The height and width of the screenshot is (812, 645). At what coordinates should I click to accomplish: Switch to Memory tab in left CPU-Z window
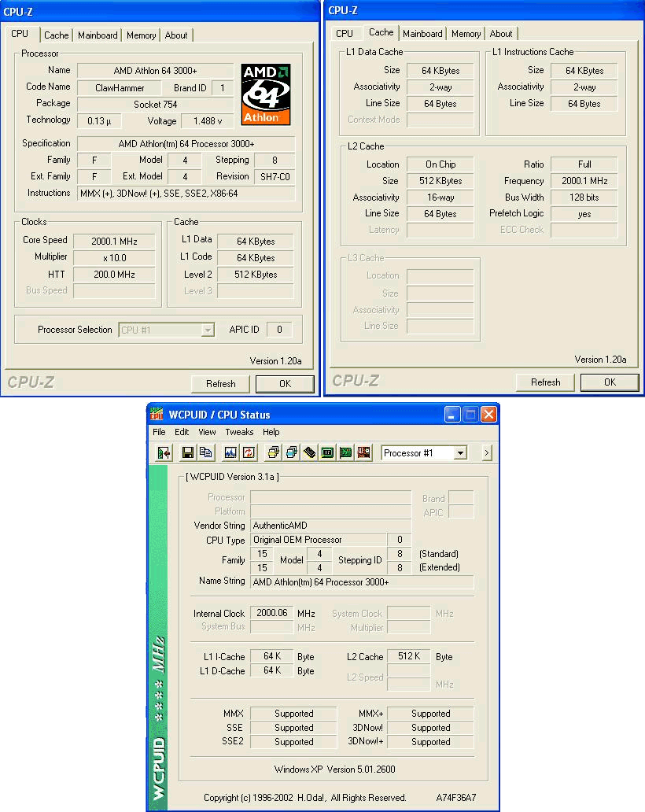click(x=141, y=35)
